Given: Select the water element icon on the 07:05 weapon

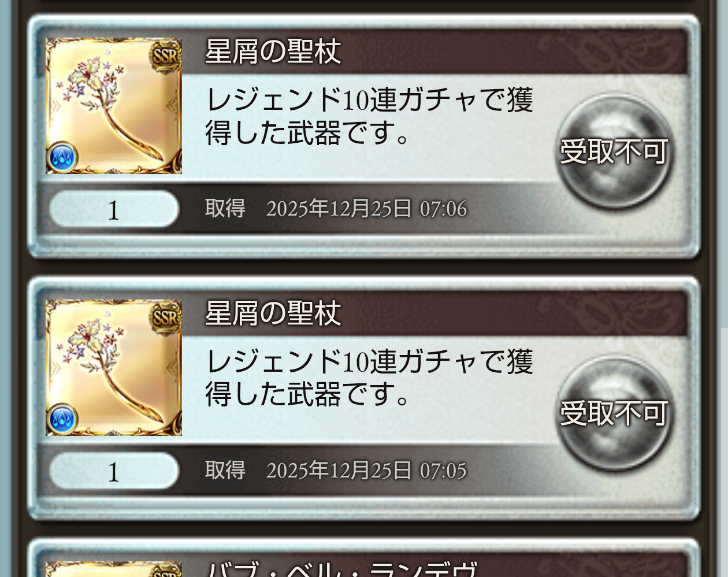Looking at the screenshot, I should [x=62, y=419].
